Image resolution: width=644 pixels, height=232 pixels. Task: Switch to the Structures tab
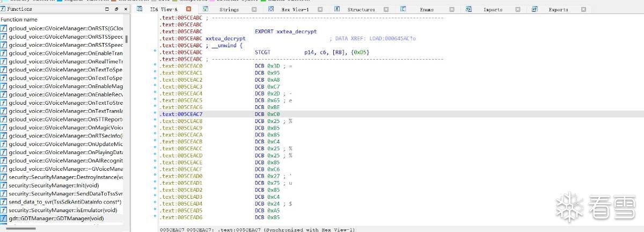click(x=361, y=9)
